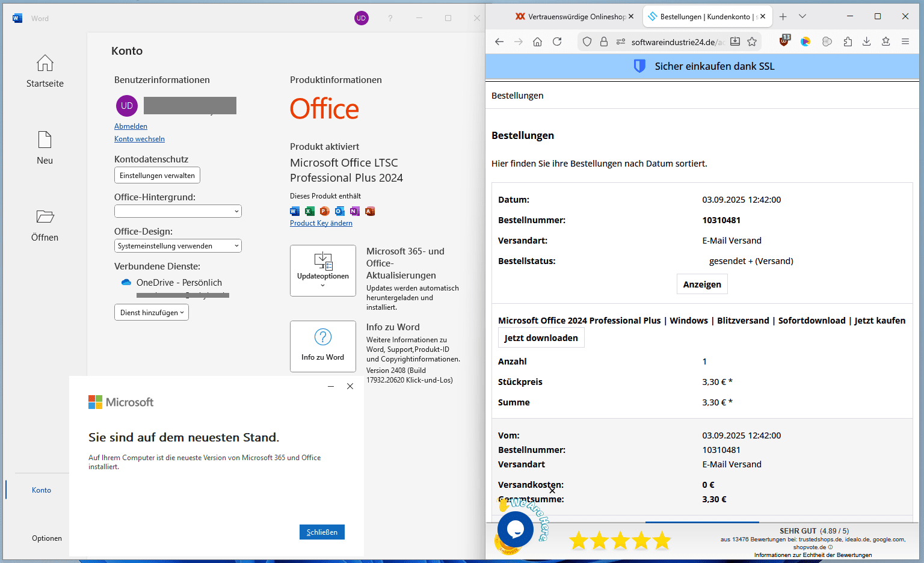924x563 pixels.
Task: Click the padlock site info icon
Action: [x=604, y=42]
